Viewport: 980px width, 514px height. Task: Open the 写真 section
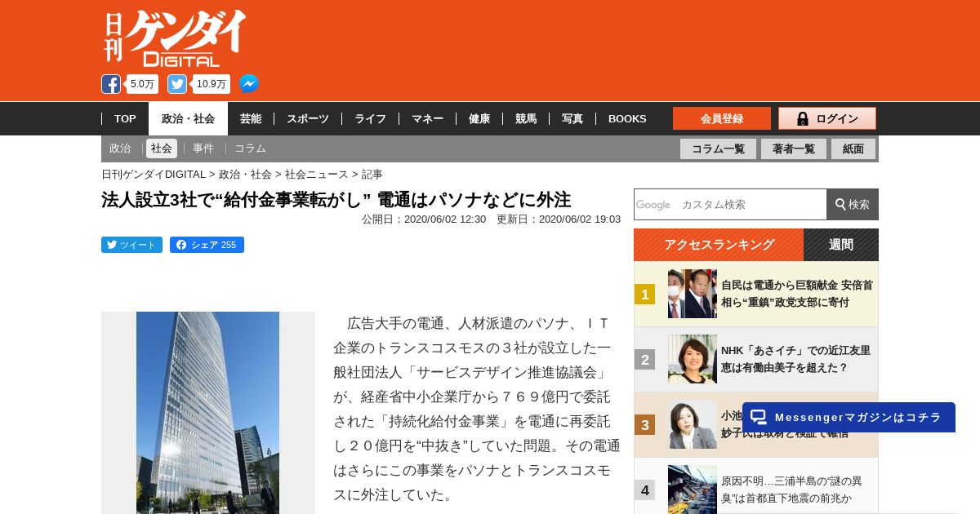point(572,118)
